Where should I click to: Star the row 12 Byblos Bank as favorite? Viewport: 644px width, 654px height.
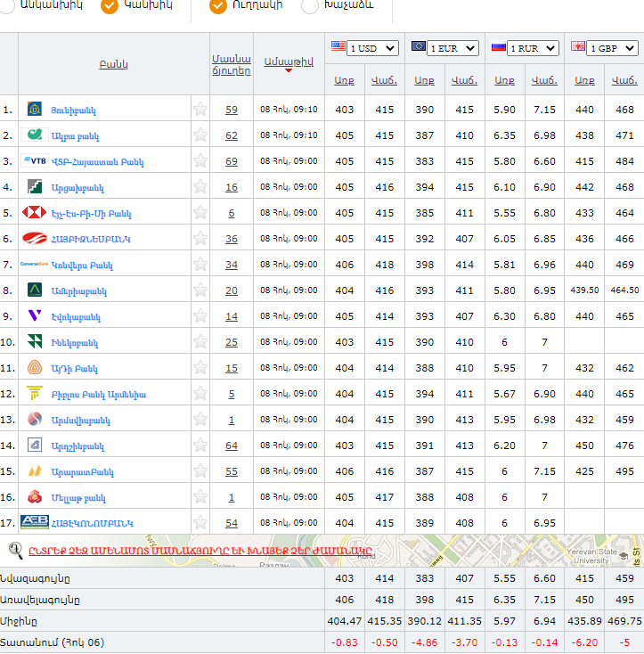click(x=200, y=394)
